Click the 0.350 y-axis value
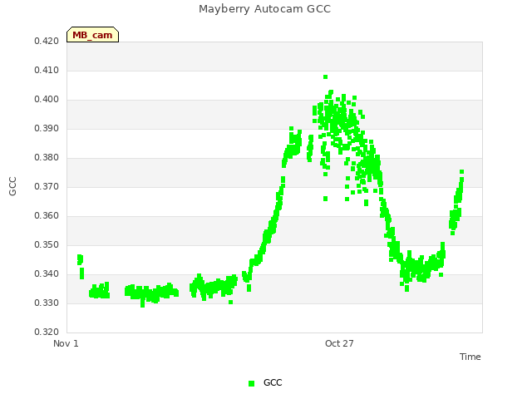532x399 pixels. pos(47,245)
